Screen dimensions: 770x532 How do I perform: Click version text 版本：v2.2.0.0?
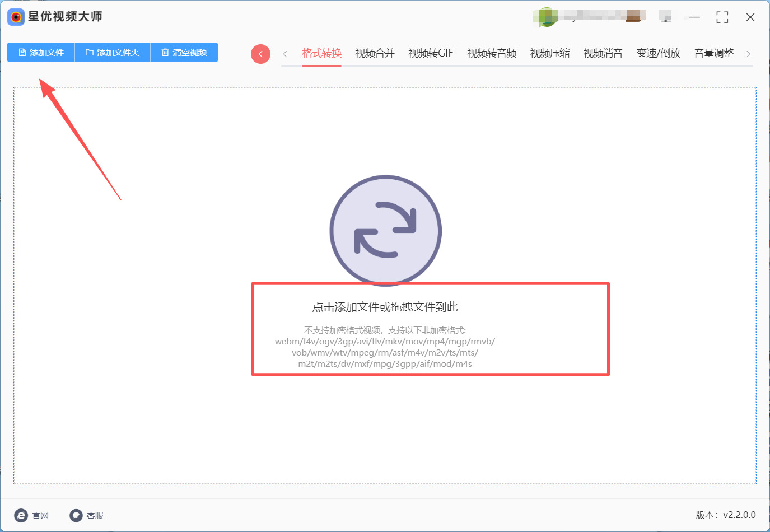tap(726, 515)
